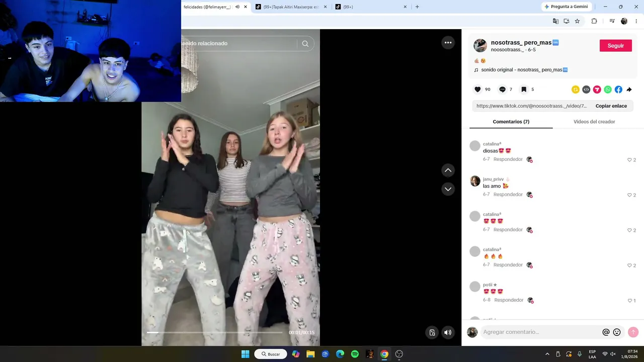This screenshot has height=362, width=644.
Task: Reply to janu_privv's 'las amo' comment
Action: tap(508, 195)
